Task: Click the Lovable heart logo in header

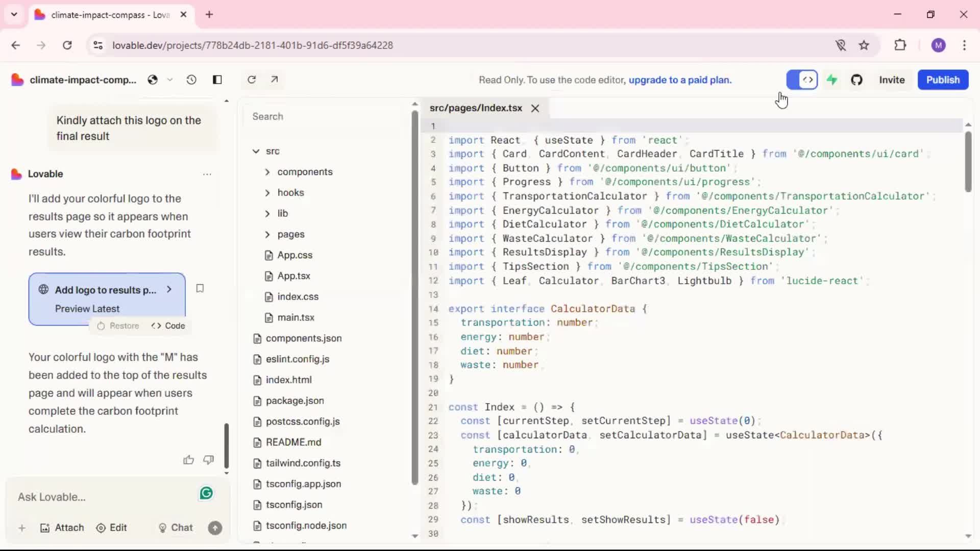Action: point(17,80)
